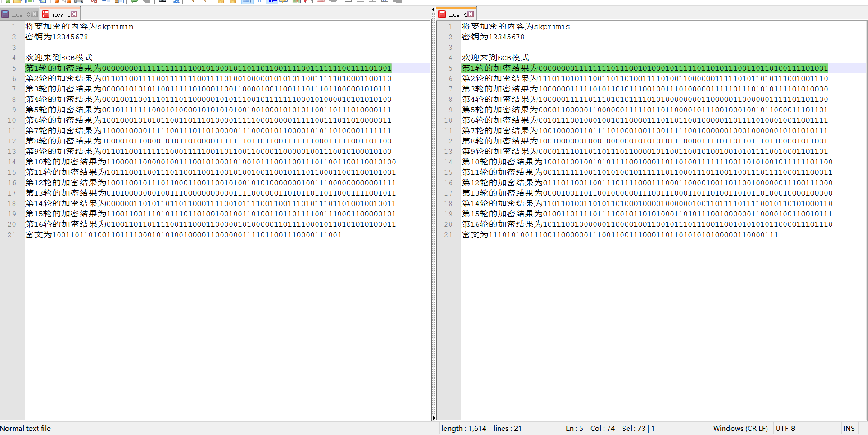Click the '第8轮的加密结果' line in left pane
This screenshot has width=868, height=435.
click(208, 141)
